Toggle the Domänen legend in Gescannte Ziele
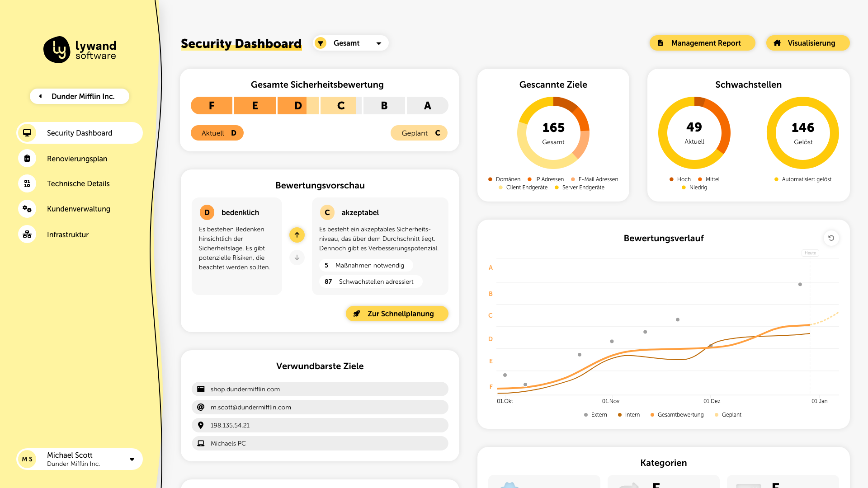 504,179
